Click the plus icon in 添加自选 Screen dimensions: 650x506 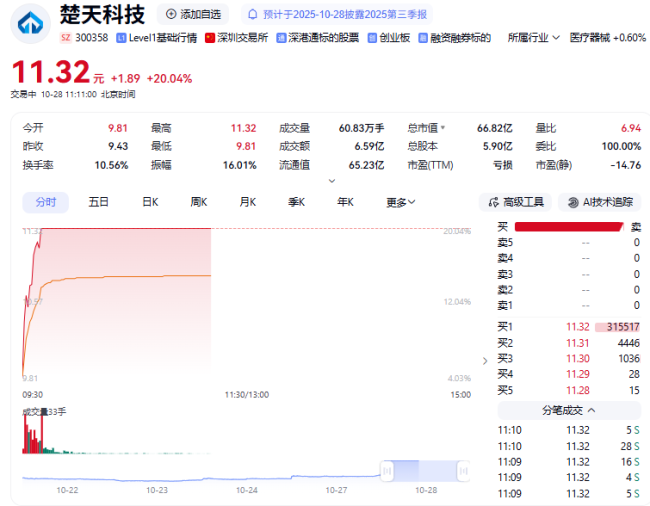coord(171,14)
